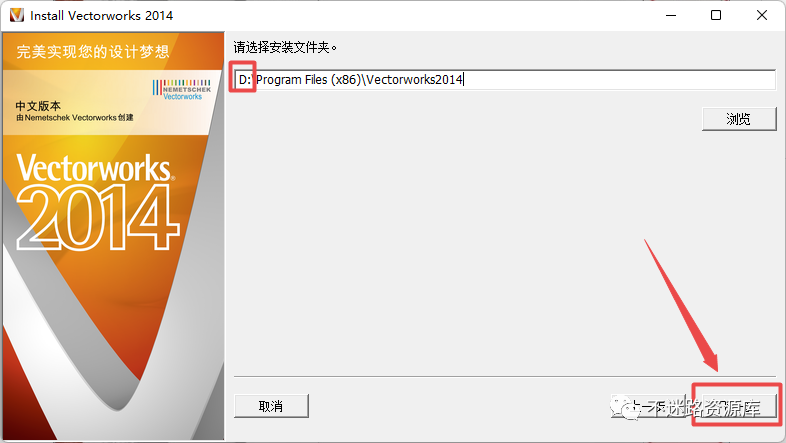Maximize the installer window
786x443 pixels.
pos(716,15)
